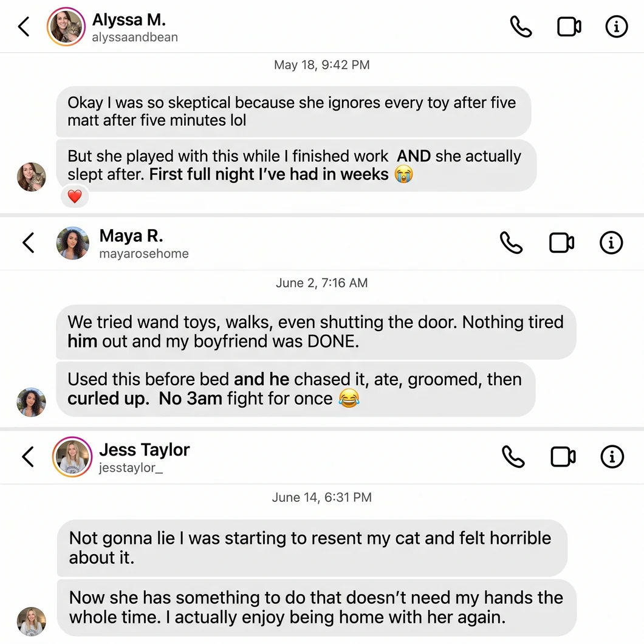Start video call with Alyssa M.

coord(569,27)
